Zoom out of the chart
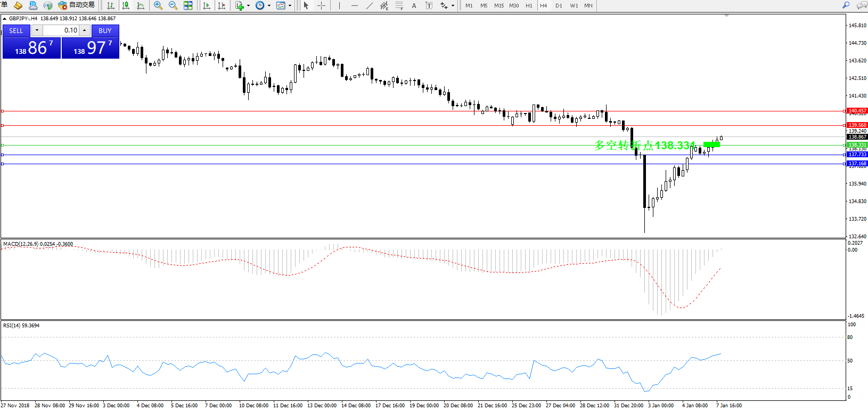The width and height of the screenshot is (868, 411). pos(173,5)
